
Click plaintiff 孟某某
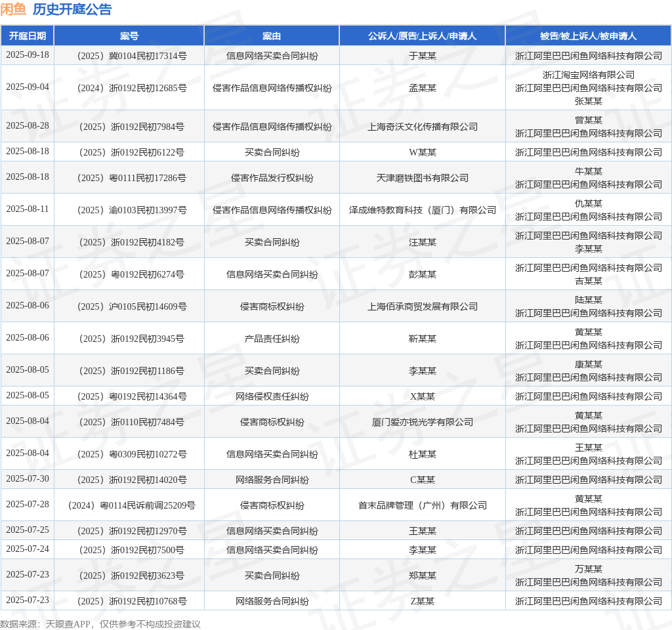423,88
